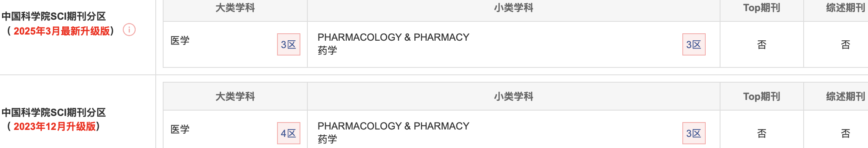Click the 3区 badge for PHARMACOLOGY in 2023 table
The width and height of the screenshot is (868, 148).
tap(694, 133)
